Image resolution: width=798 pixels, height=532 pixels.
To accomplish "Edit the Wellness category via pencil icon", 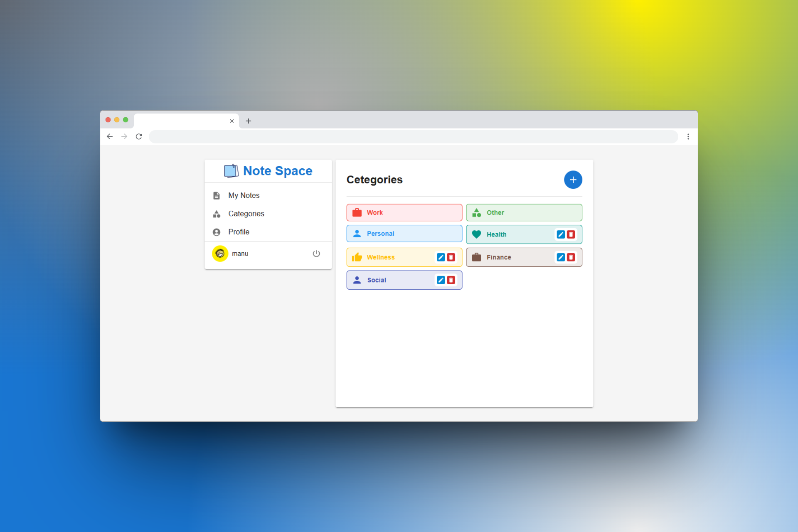I will [441, 257].
